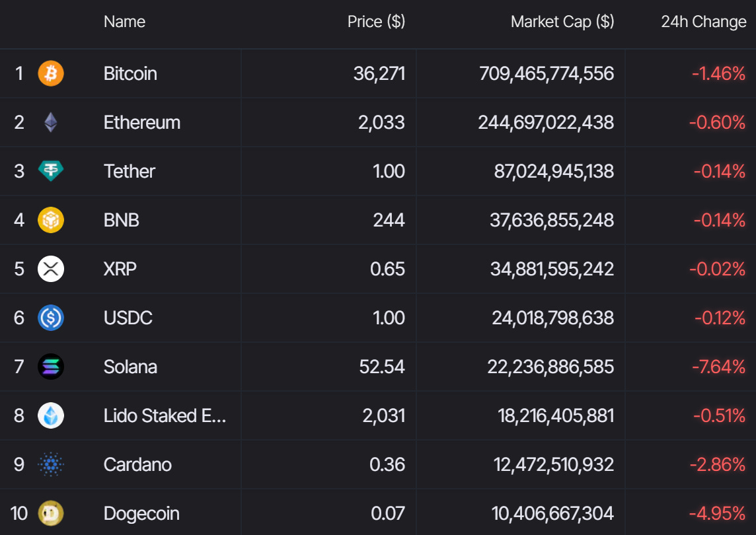Select market cap 34,881,595,242
Image resolution: width=756 pixels, height=535 pixels.
coord(552,269)
